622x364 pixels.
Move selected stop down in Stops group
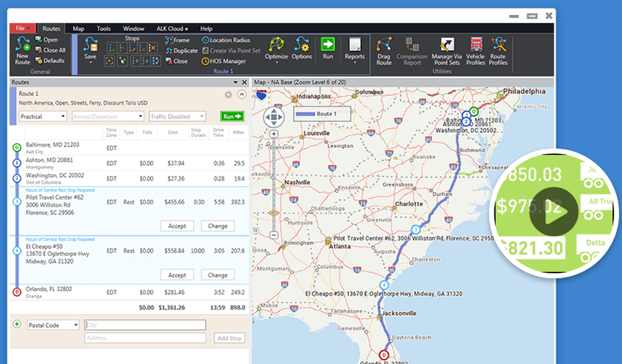tap(145, 61)
